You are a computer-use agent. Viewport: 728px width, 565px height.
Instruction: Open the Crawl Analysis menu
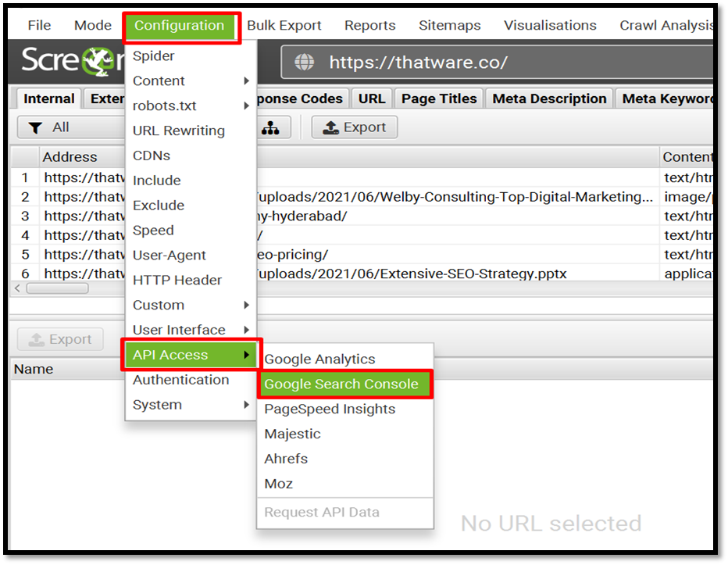[666, 25]
